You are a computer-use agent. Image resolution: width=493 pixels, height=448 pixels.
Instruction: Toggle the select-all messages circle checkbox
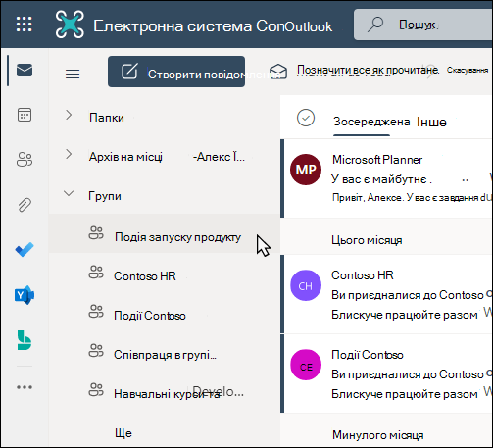click(x=306, y=118)
